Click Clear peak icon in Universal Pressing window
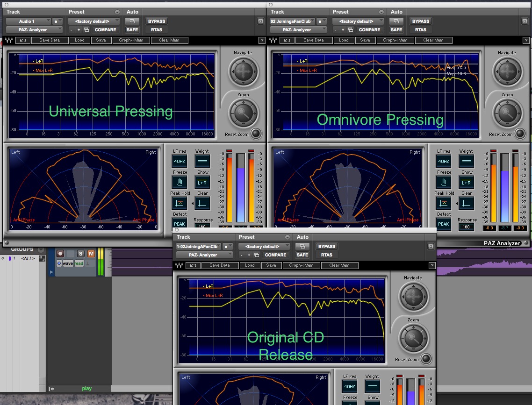532x405 pixels. click(x=202, y=203)
